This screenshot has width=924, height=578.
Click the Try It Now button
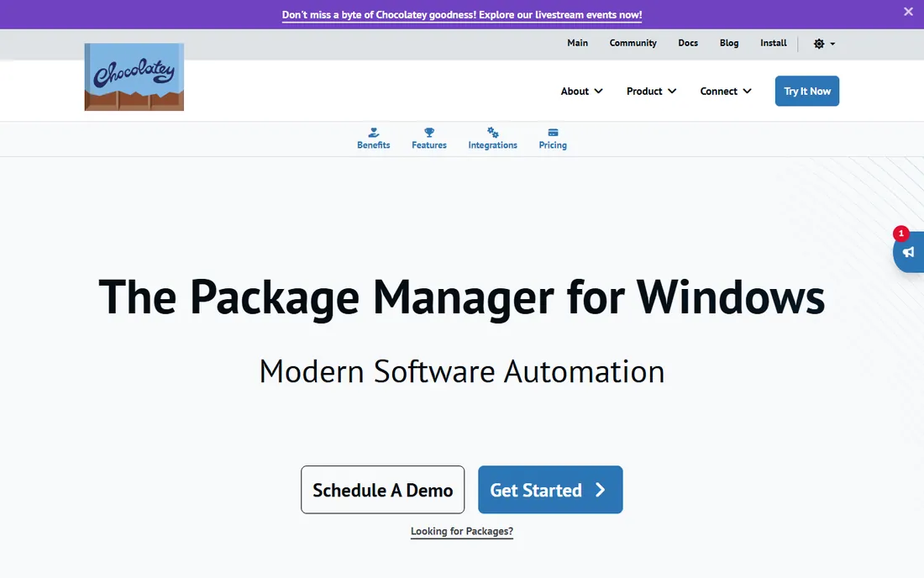tap(806, 92)
